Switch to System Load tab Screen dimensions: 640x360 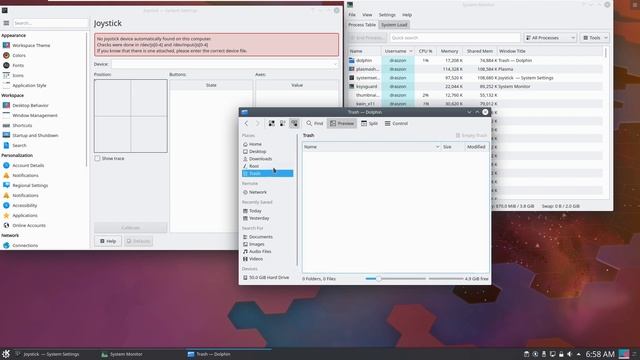coord(394,25)
